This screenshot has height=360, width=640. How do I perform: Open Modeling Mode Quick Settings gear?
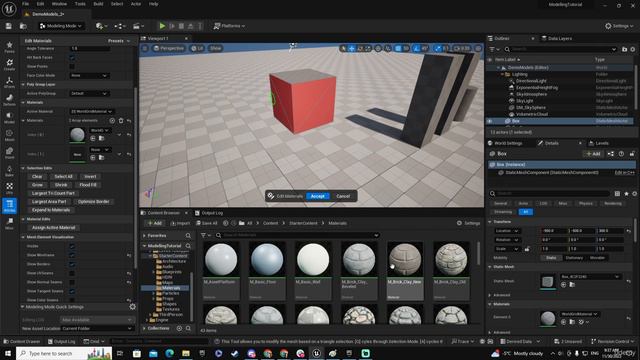pos(132,307)
